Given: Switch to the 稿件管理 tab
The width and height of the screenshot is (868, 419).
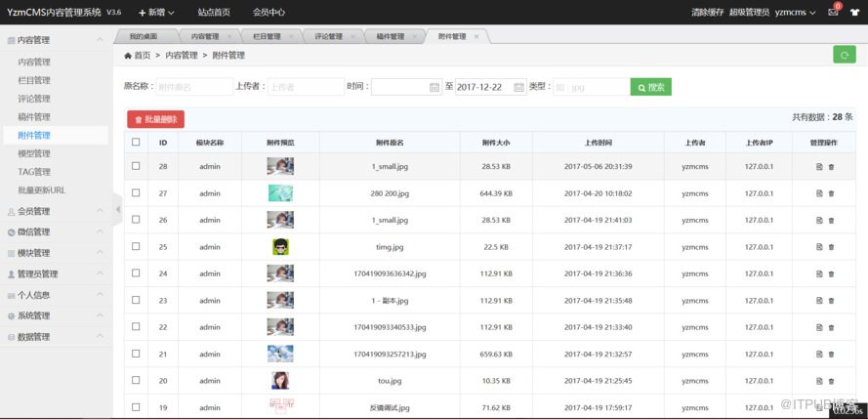Looking at the screenshot, I should tap(391, 36).
